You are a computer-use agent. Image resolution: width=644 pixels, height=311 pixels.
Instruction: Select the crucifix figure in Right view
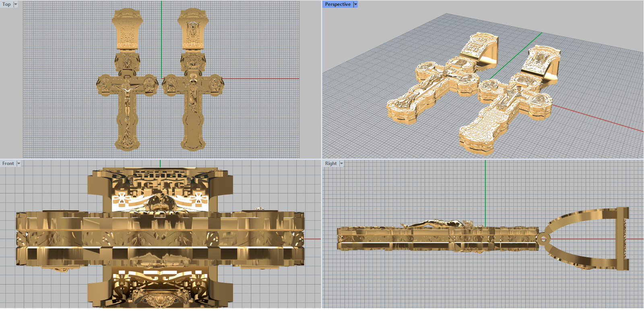point(435,223)
